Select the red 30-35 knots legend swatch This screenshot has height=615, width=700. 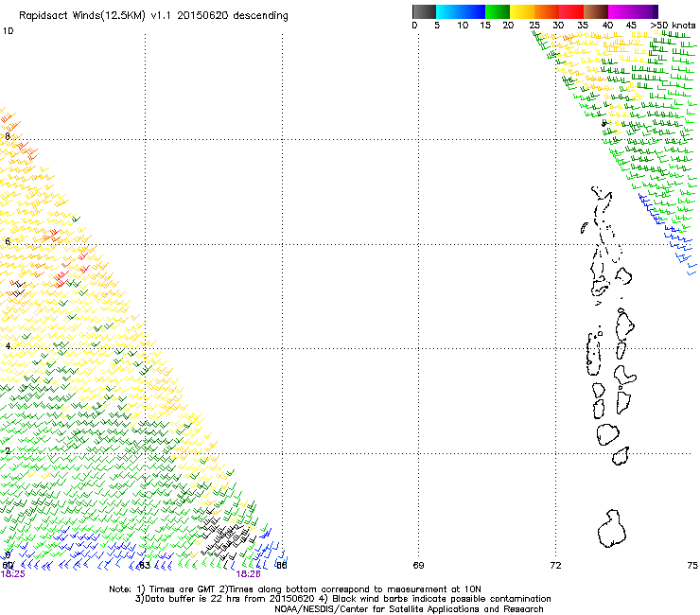[571, 11]
